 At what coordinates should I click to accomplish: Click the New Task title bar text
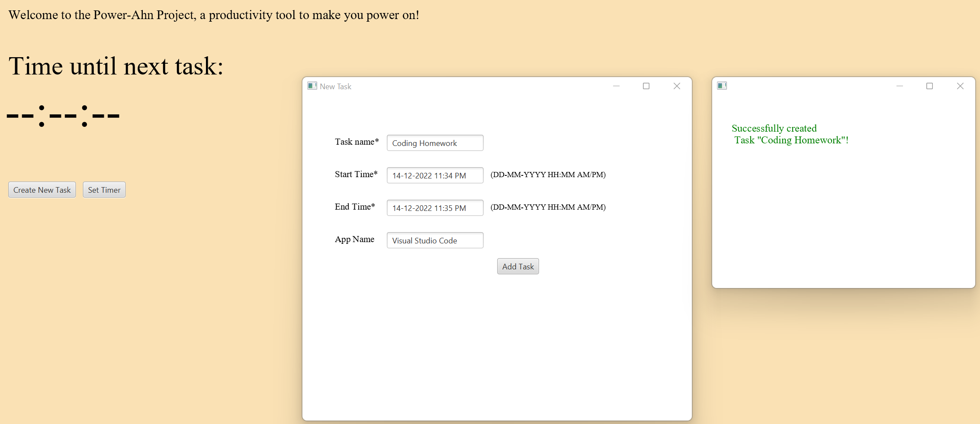tap(335, 87)
